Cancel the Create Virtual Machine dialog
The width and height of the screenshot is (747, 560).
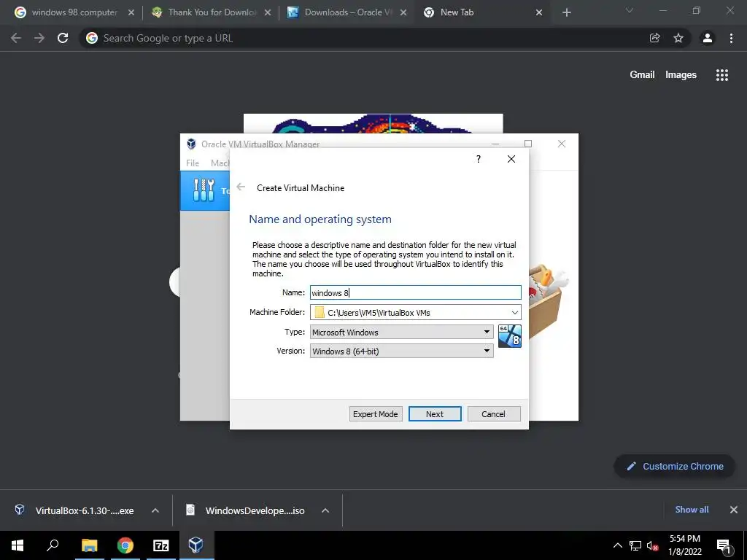494,414
